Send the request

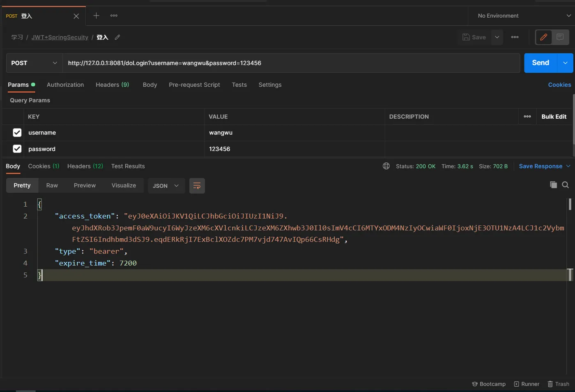540,63
